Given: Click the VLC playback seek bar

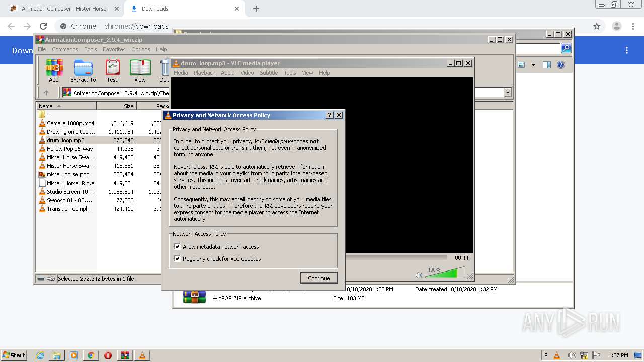Looking at the screenshot, I should click(396, 258).
